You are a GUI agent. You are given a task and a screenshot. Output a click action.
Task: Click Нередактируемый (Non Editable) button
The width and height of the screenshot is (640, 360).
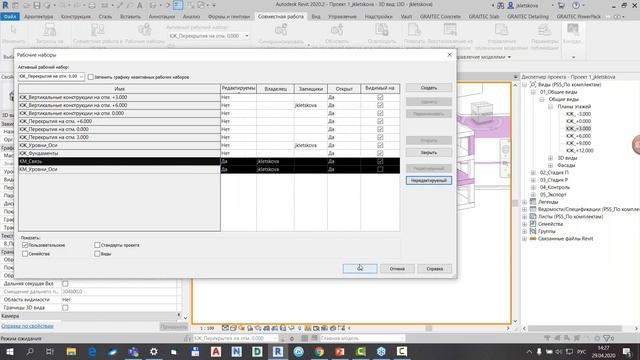429,180
